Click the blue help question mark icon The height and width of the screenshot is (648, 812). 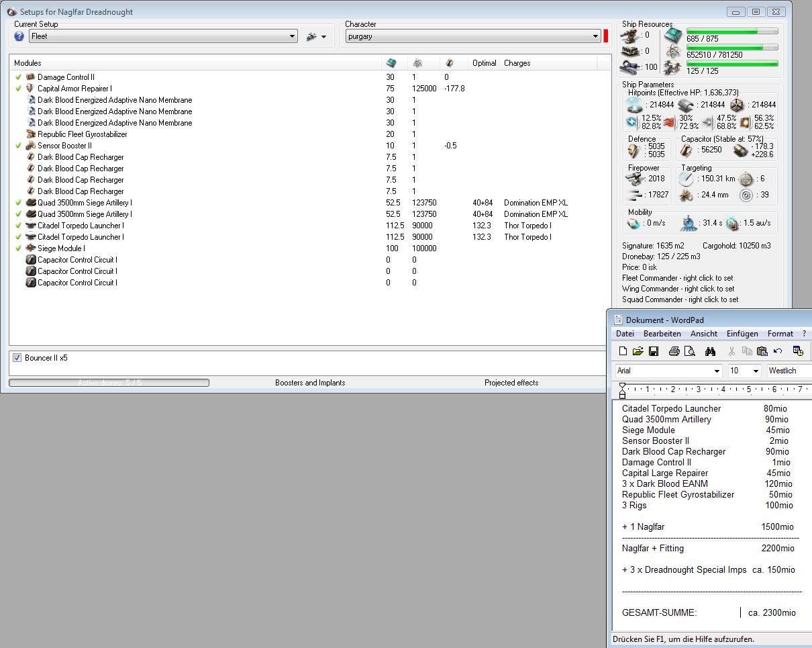coord(19,37)
